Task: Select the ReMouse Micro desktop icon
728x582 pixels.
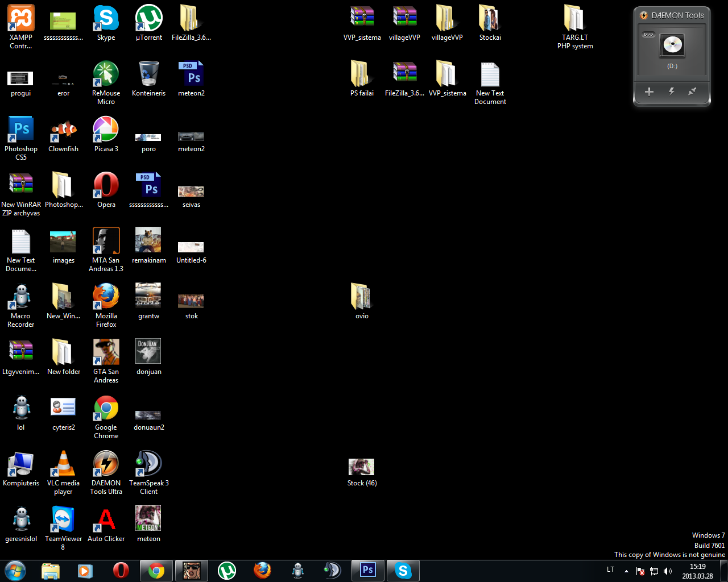Action: [x=106, y=82]
